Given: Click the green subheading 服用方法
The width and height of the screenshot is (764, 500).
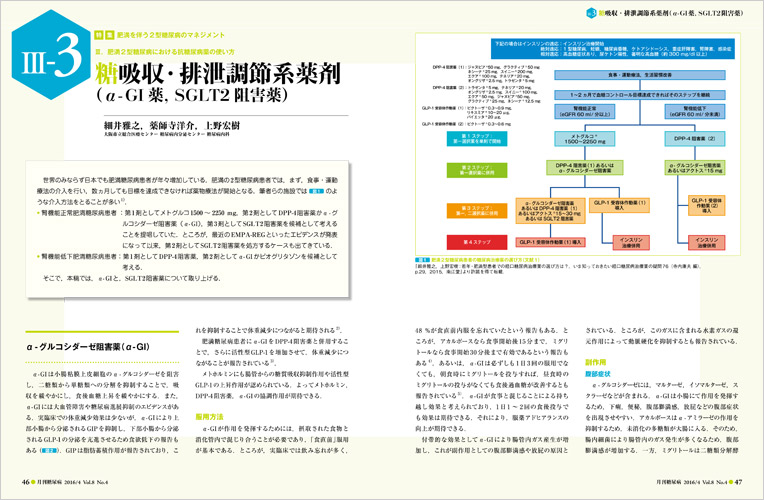Looking at the screenshot, I should (209, 417).
